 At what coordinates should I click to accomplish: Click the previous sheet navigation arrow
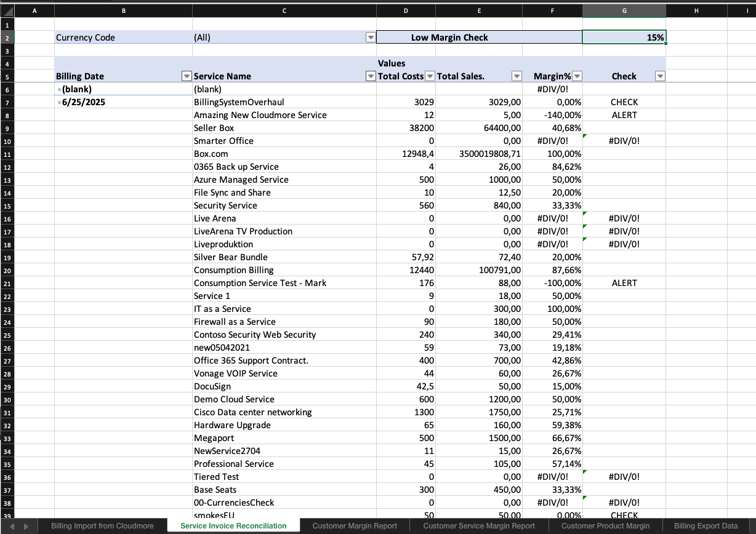tap(12, 526)
